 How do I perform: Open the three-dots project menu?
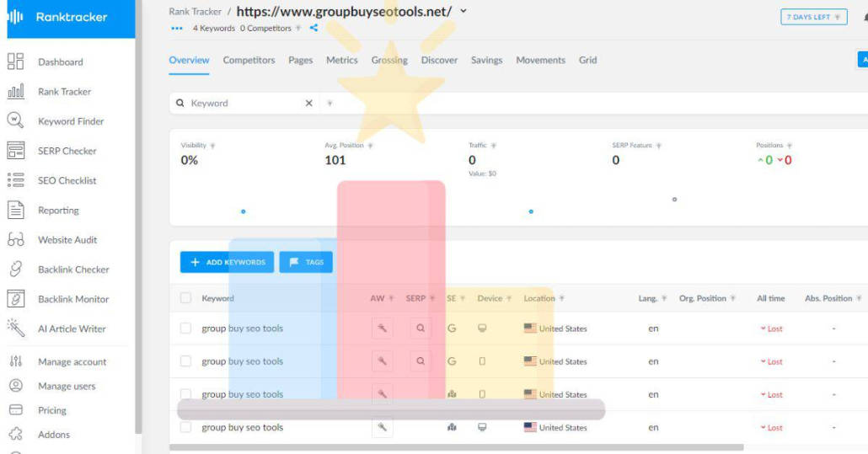coord(177,28)
